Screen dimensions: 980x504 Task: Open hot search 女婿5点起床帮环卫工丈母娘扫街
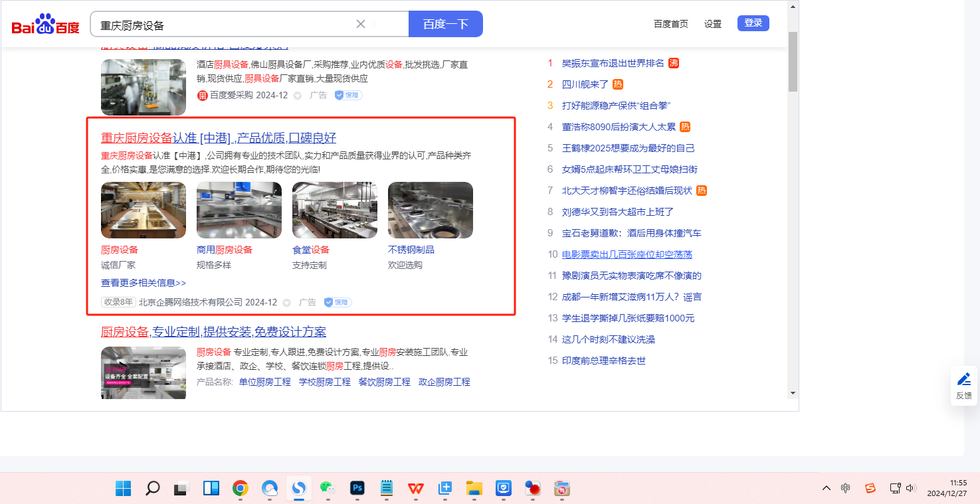coord(630,169)
